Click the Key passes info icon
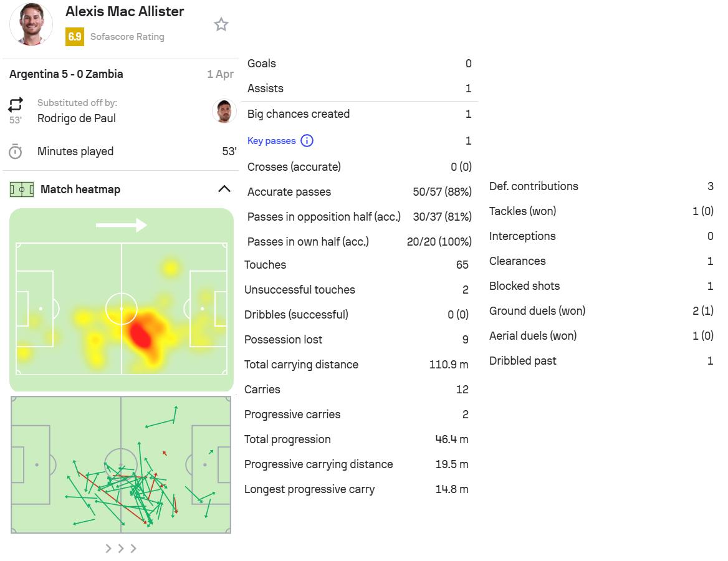Image resolution: width=728 pixels, height=561 pixels. (307, 141)
